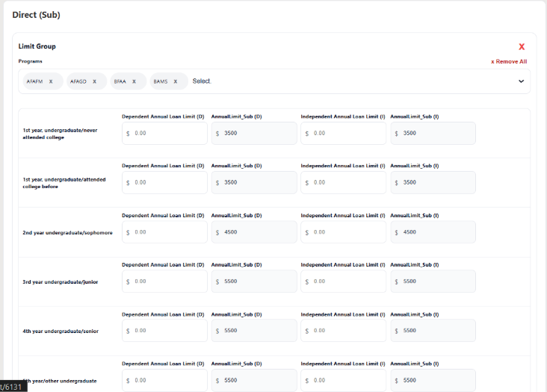Click '3rd year undergraduate/junior' row label
Viewport: 547px width, 392px height.
click(61, 282)
